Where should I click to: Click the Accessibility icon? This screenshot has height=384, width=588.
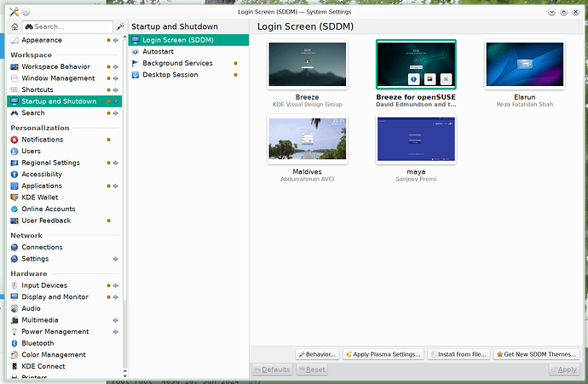[x=14, y=175]
